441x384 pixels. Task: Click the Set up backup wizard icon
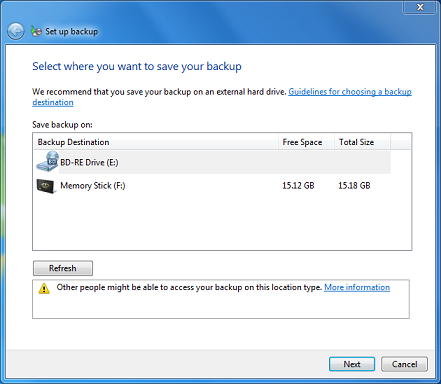pyautogui.click(x=36, y=31)
